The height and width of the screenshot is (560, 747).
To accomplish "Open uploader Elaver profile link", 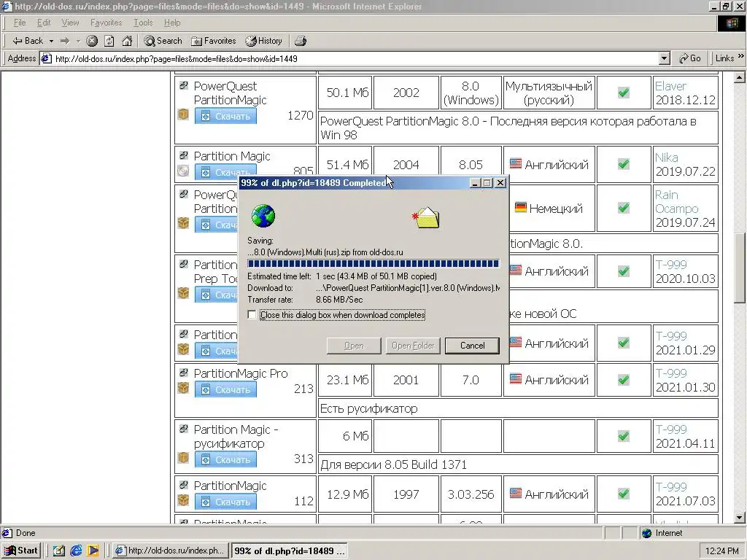I will tap(670, 86).
